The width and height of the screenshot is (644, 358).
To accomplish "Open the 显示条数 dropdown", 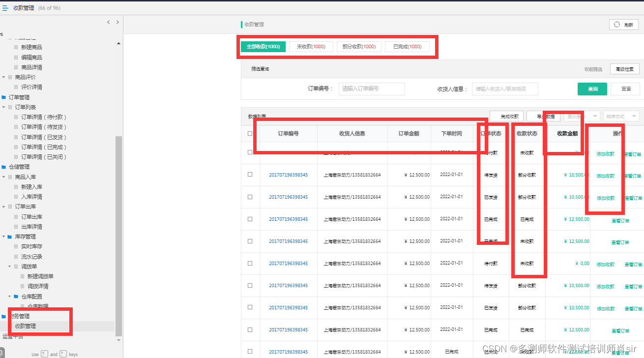I will coord(582,117).
